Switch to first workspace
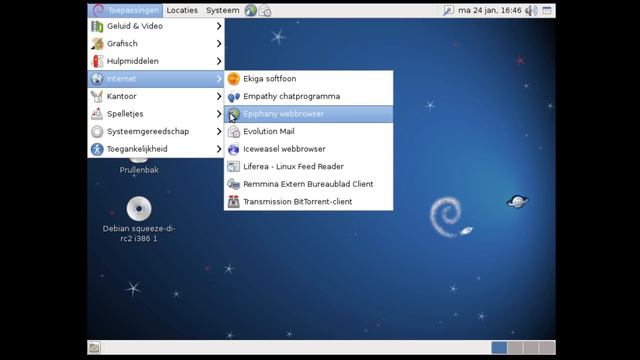Screen dimensions: 640x360 (499, 347)
